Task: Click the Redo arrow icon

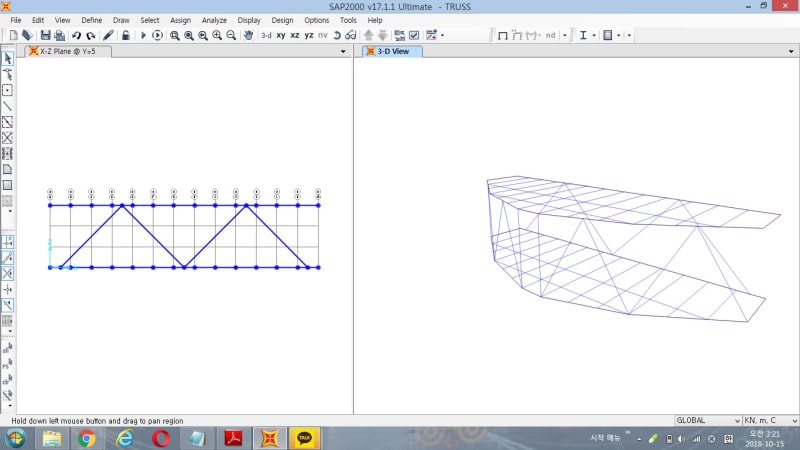Action: [91, 35]
